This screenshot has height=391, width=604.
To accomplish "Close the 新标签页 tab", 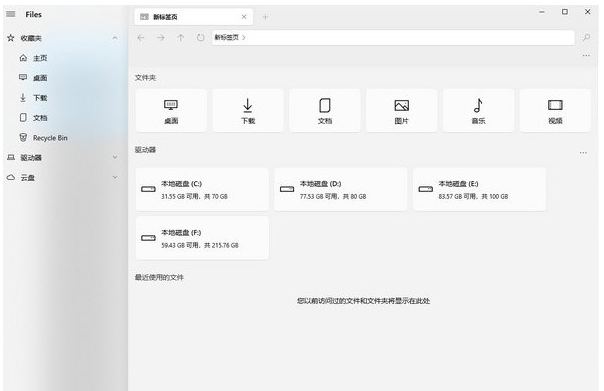I will coord(244,17).
